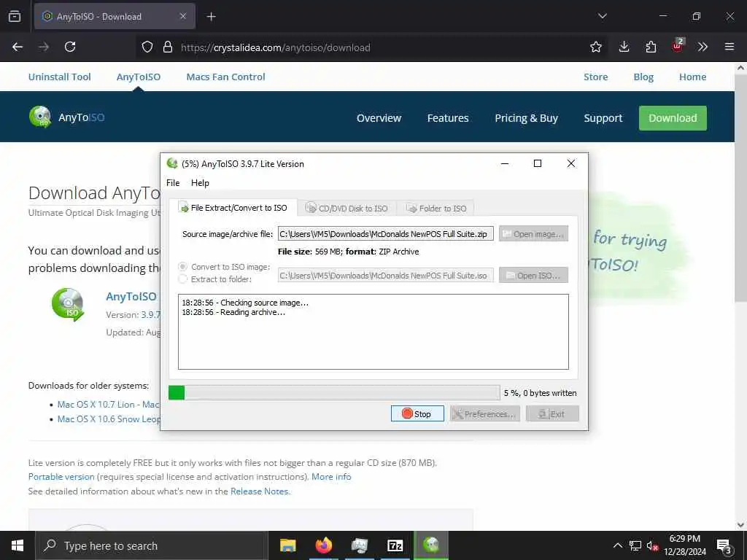Open the More info link
Image resolution: width=747 pixels, height=560 pixels.
[331, 477]
